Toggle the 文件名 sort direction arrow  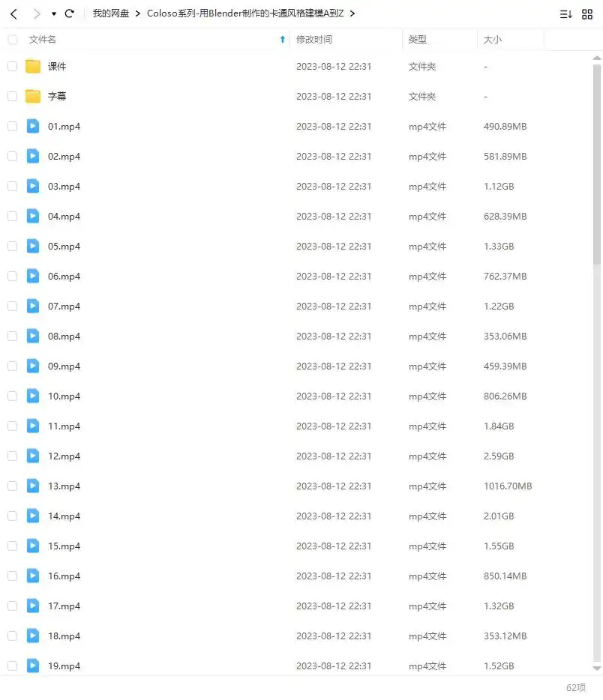coord(282,40)
